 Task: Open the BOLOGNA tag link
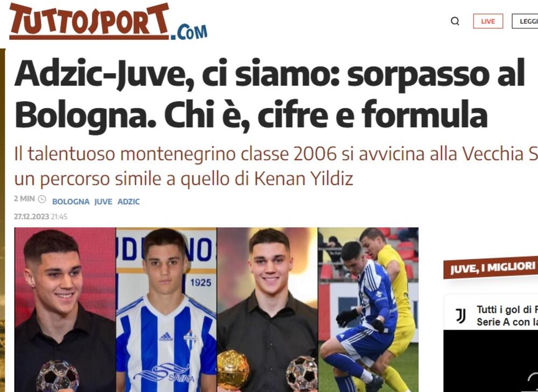(x=70, y=202)
